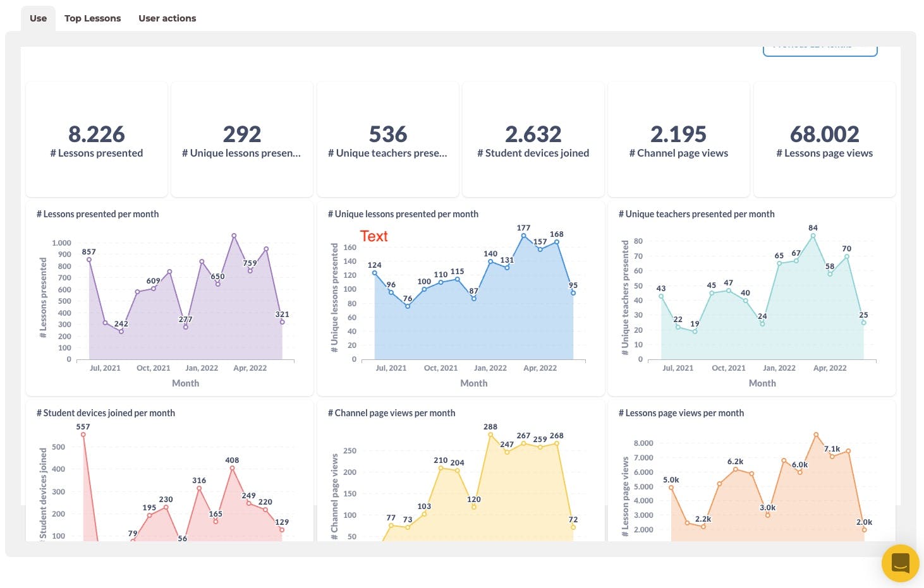
Task: Click the red 'Text' annotation label
Action: 374,236
